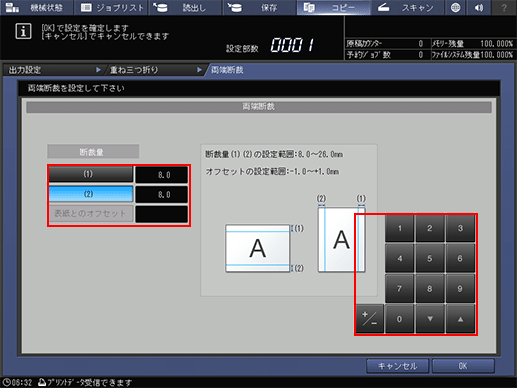This screenshot has width=517, height=388.
Task: Decrease value with down arrow key
Action: [x=430, y=319]
